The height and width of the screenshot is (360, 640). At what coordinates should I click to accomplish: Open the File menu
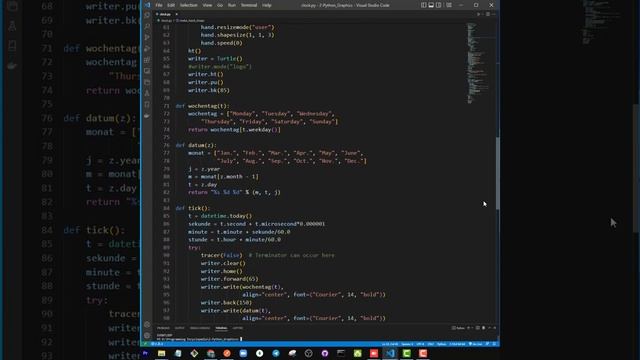point(159,5)
